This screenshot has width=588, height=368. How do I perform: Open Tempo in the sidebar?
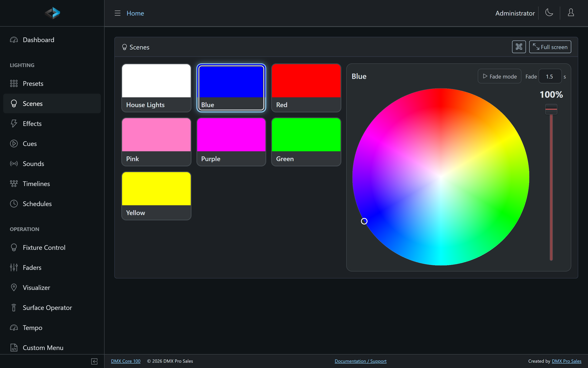click(52, 328)
